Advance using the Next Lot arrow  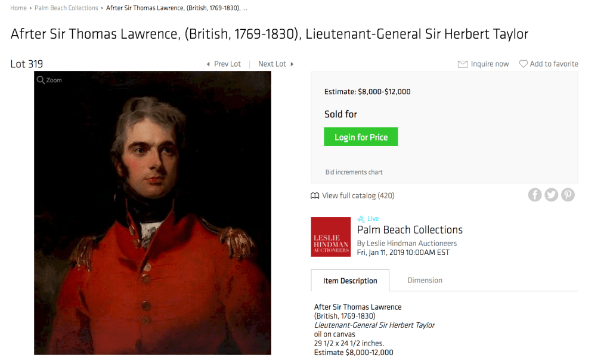292,64
